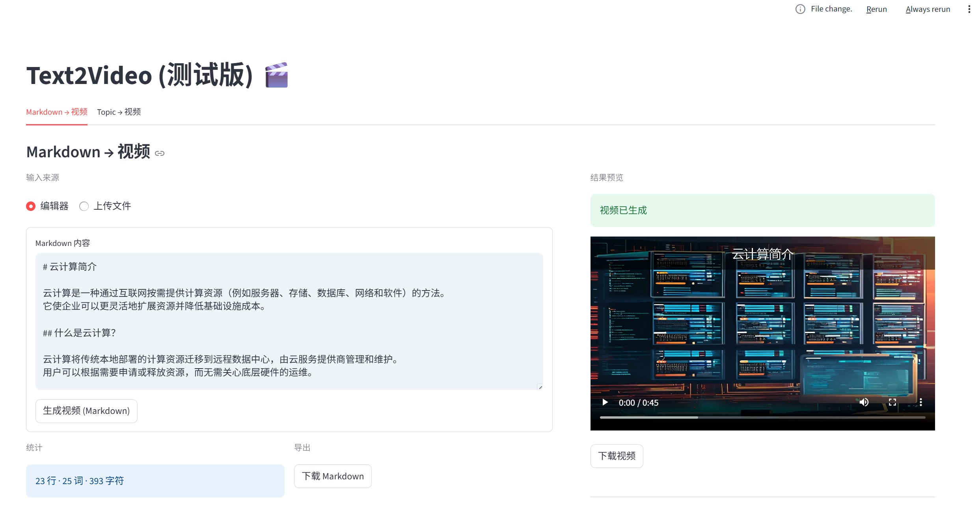Click Rerun in the top bar
Screen dimensions: 980x505
pyautogui.click(x=876, y=9)
